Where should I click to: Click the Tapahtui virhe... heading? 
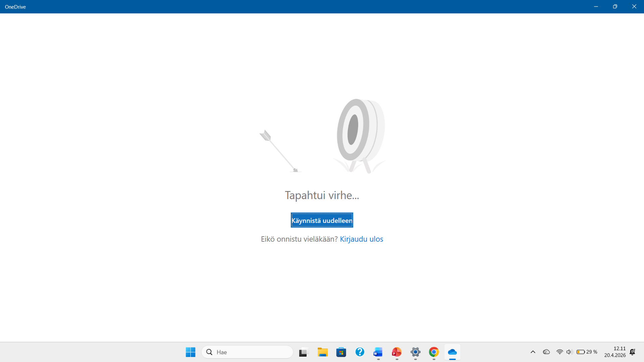(322, 195)
